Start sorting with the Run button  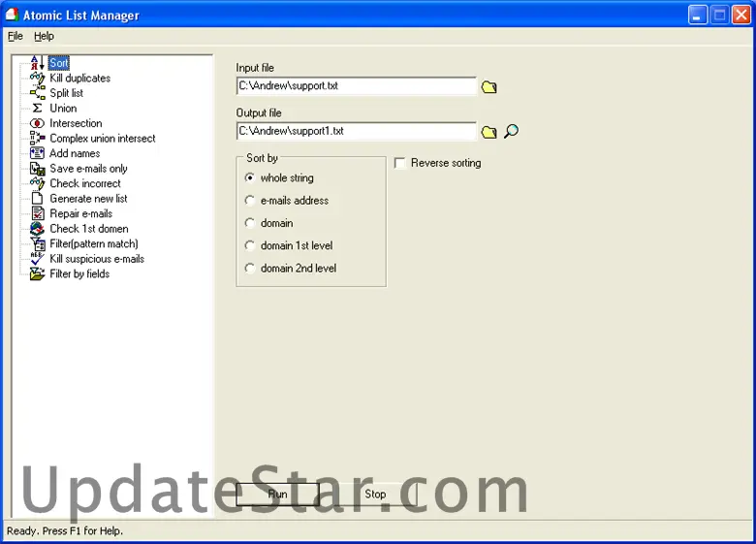278,495
